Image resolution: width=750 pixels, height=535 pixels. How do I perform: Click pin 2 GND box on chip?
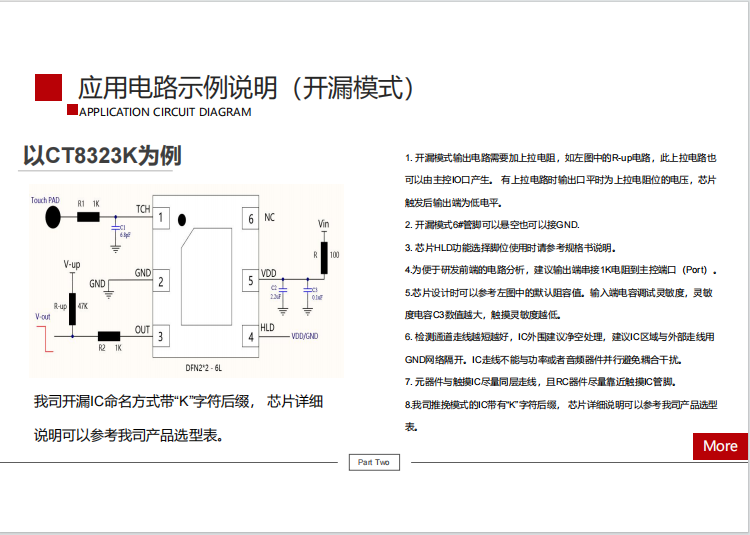click(x=161, y=281)
